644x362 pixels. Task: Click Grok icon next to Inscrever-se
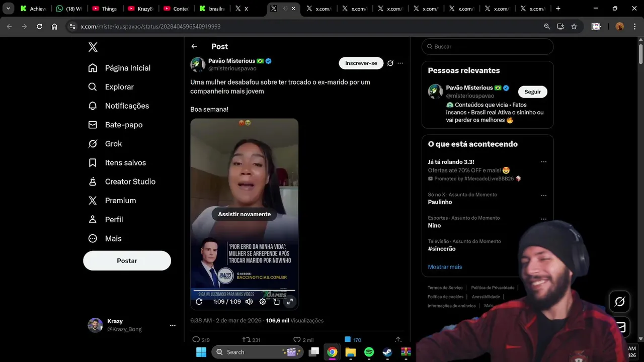(390, 63)
